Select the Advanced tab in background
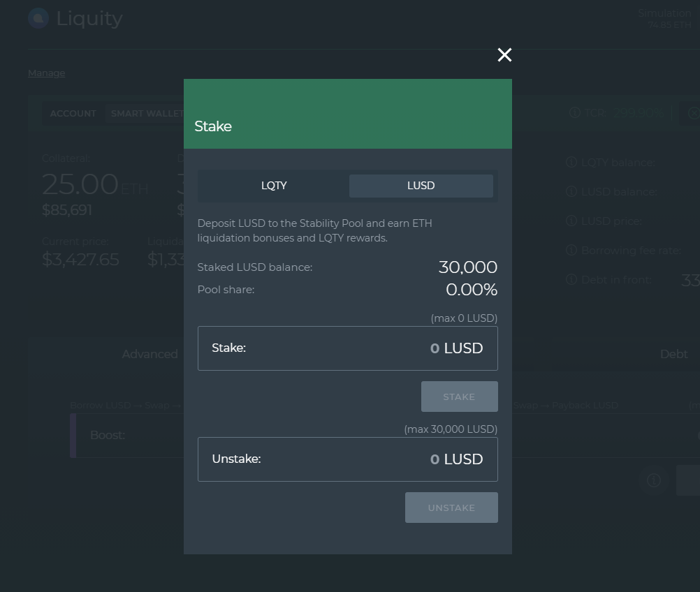700x592 pixels. coord(150,354)
